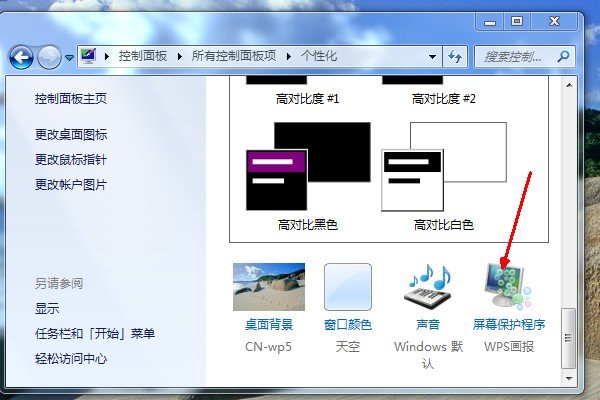Expand arrow before 所有控制面板项 breadcrumb

point(179,57)
